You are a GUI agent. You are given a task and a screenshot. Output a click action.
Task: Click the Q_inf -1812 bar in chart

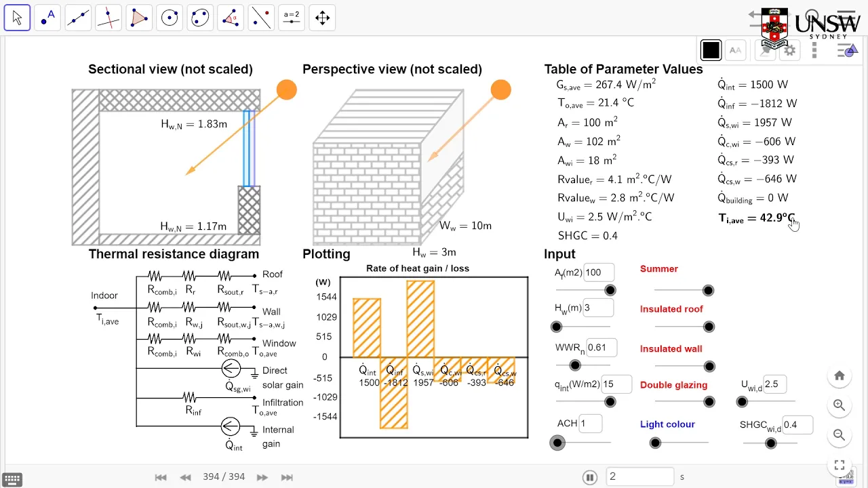[394, 392]
